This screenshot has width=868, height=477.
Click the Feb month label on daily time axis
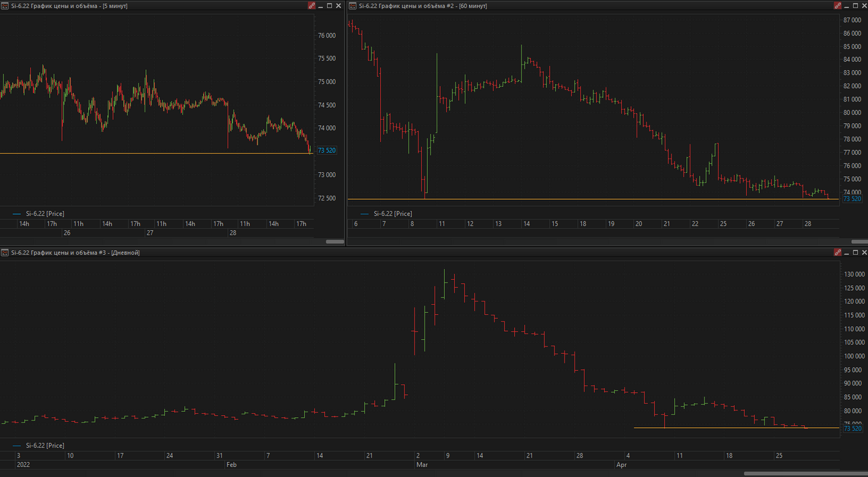(x=231, y=464)
